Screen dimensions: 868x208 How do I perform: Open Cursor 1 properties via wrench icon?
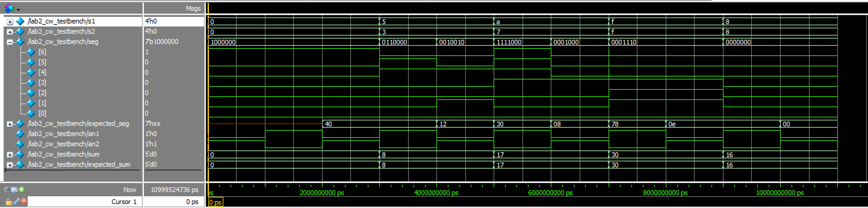pyautogui.click(x=17, y=201)
